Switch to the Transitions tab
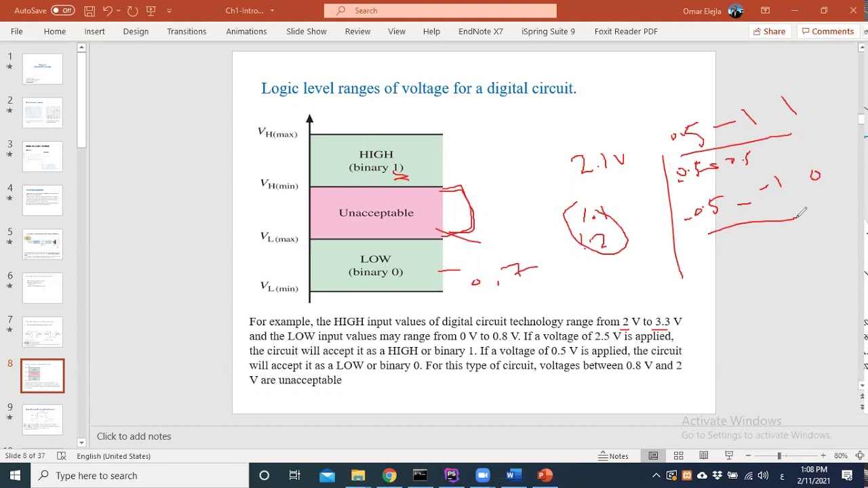Viewport: 868px width, 488px height. pyautogui.click(x=186, y=31)
